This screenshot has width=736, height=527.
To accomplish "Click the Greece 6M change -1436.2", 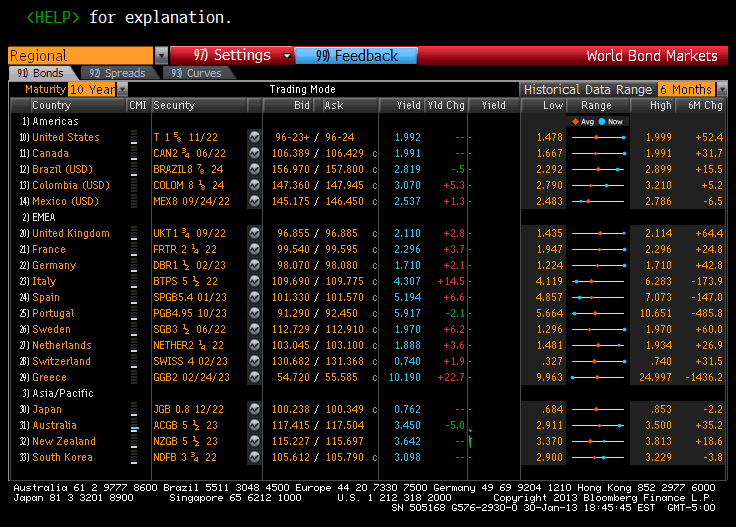I will click(x=704, y=377).
